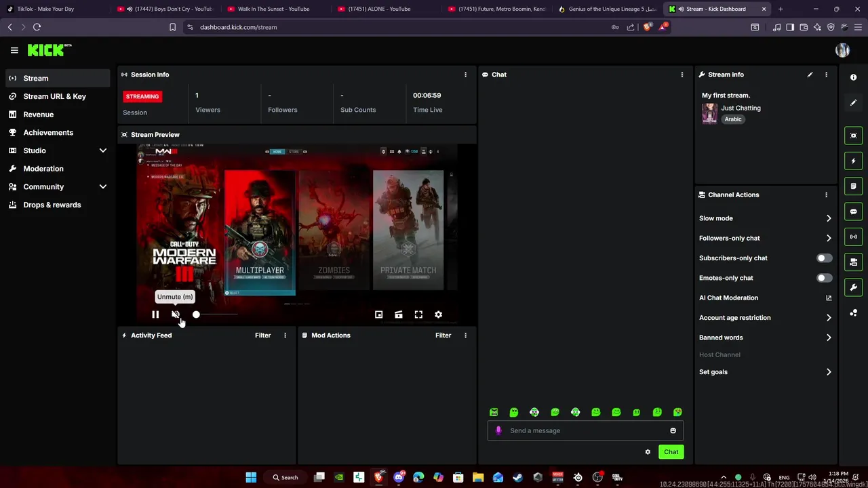868x488 pixels.
Task: Open Achievements page in sidebar
Action: click(x=58, y=132)
